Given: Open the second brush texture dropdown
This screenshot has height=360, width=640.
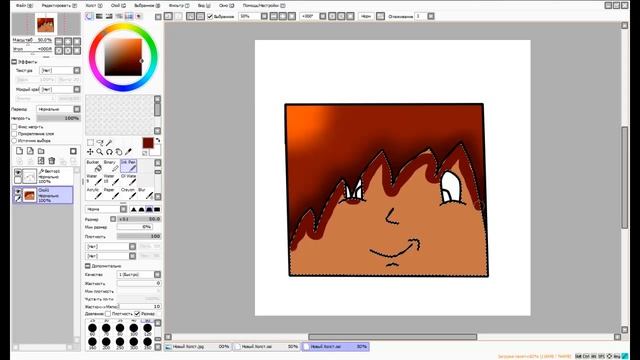Looking at the screenshot, I should (x=111, y=256).
